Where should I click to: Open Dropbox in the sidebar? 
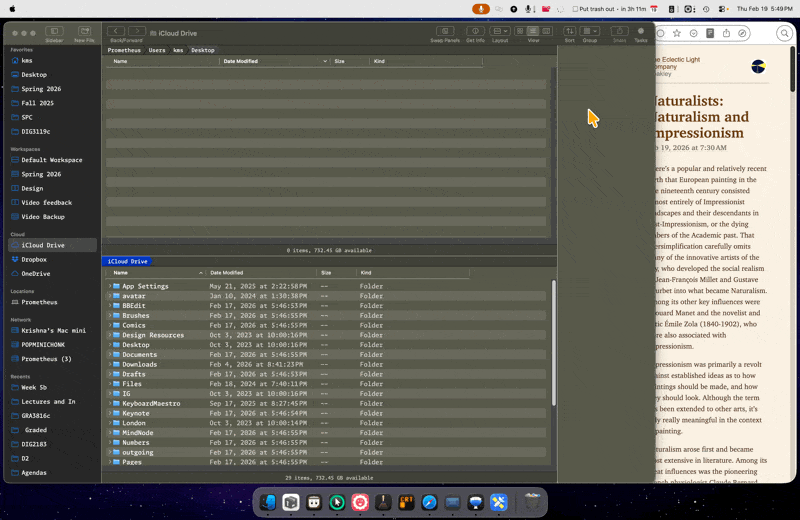coord(34,259)
